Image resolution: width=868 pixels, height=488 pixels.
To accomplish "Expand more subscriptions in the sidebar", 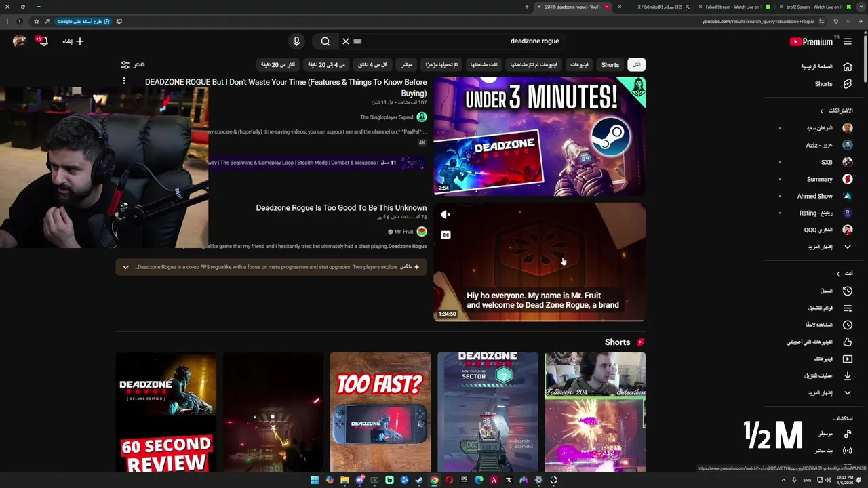I will pos(830,247).
